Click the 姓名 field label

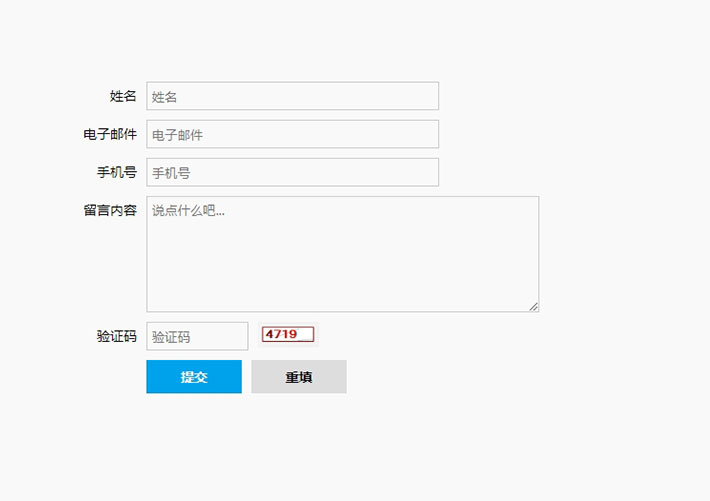tap(123, 96)
